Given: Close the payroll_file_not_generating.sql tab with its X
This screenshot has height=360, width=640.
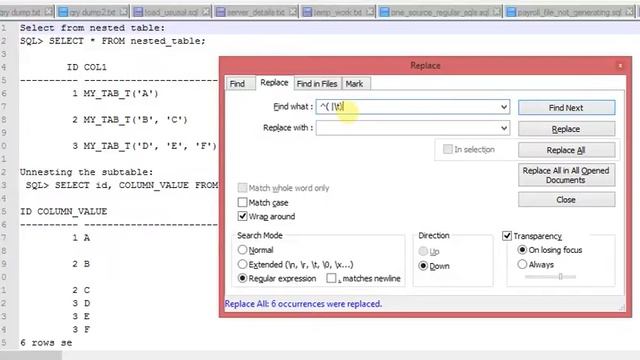Looking at the screenshot, I should [629, 12].
